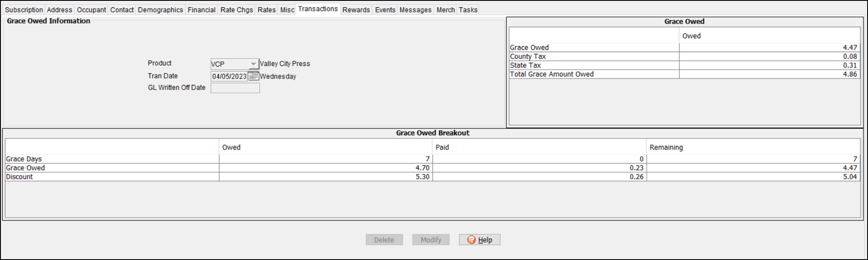Select the Rewards tab

(356, 10)
